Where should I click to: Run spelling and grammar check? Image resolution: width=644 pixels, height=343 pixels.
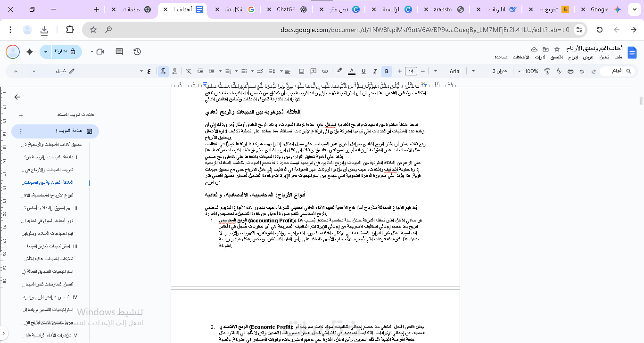coord(559,71)
